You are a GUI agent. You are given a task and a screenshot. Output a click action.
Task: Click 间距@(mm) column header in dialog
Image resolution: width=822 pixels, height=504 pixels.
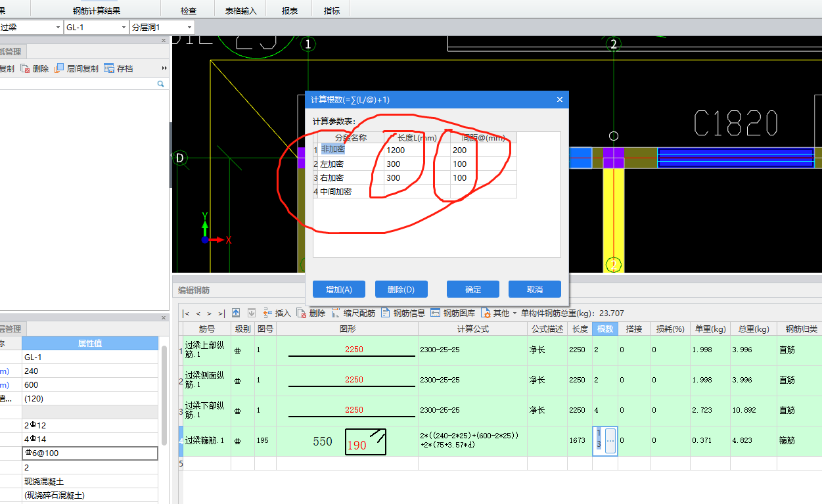484,137
